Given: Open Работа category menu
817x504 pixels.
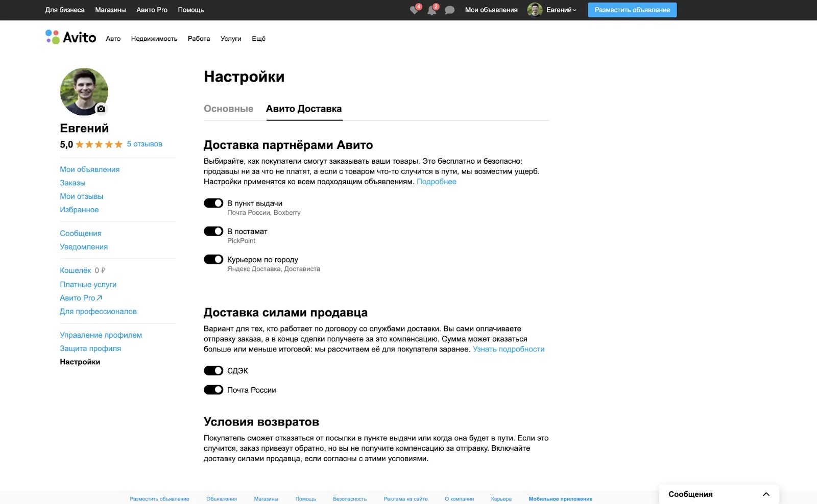Looking at the screenshot, I should coord(199,39).
